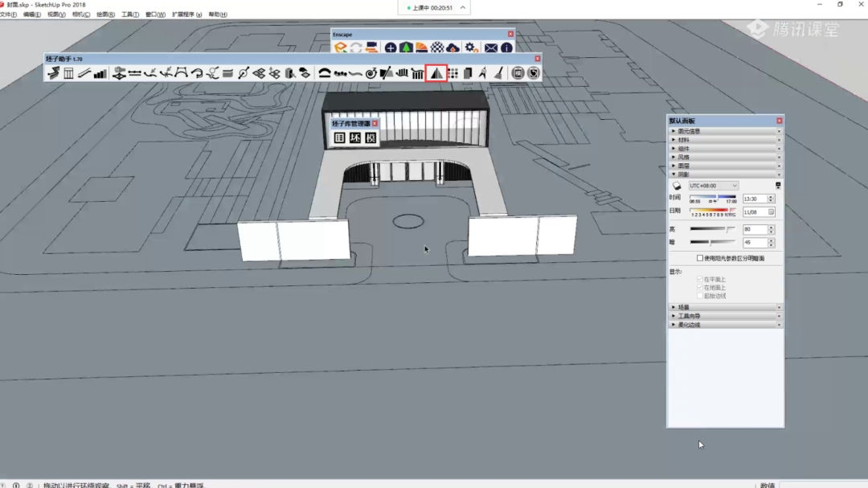Select the curved rotate arrow tool icon
Screen dimensions: 868x488
pyautogui.click(x=197, y=73)
